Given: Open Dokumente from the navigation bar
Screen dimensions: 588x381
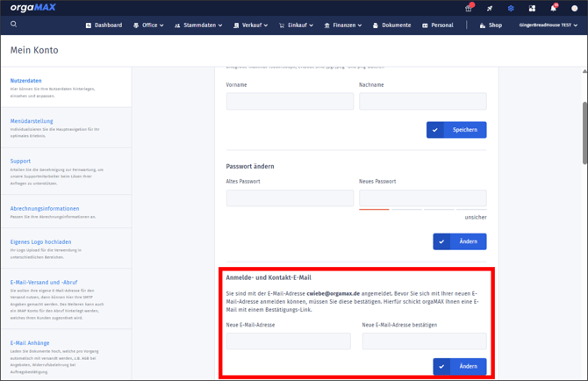Looking at the screenshot, I should click(x=391, y=25).
